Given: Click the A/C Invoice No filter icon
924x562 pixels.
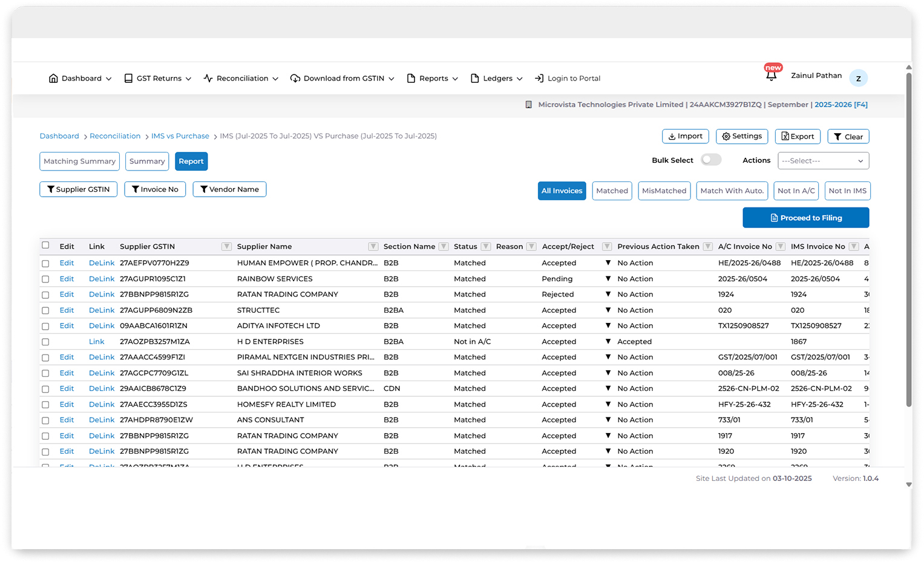Looking at the screenshot, I should [x=781, y=246].
